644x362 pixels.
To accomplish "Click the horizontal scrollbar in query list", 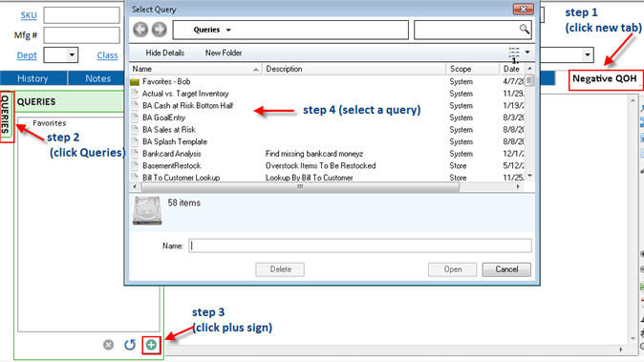I will [300, 187].
